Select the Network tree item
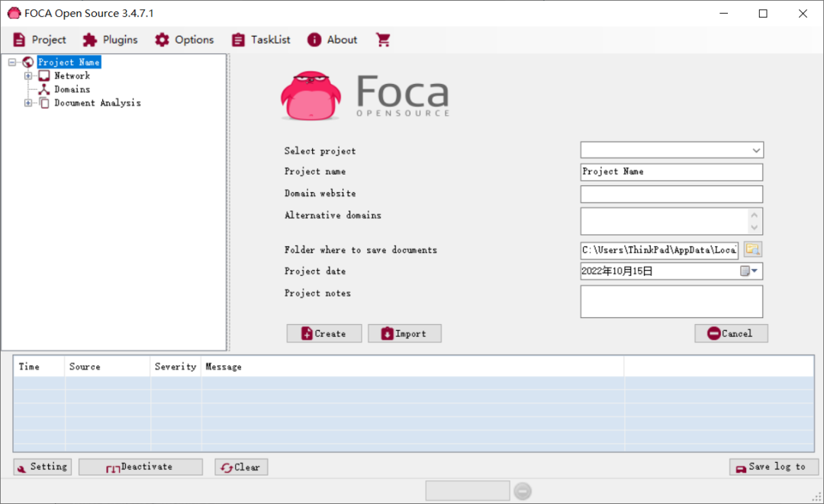The height and width of the screenshot is (504, 824). pos(72,76)
